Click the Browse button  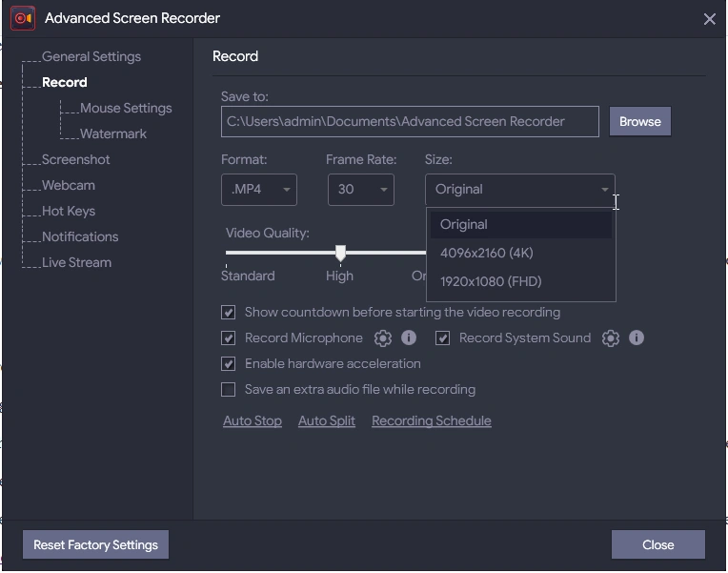click(639, 121)
